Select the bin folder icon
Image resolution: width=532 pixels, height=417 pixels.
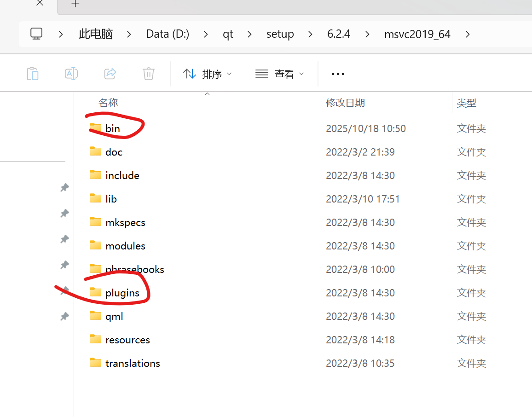coord(96,128)
